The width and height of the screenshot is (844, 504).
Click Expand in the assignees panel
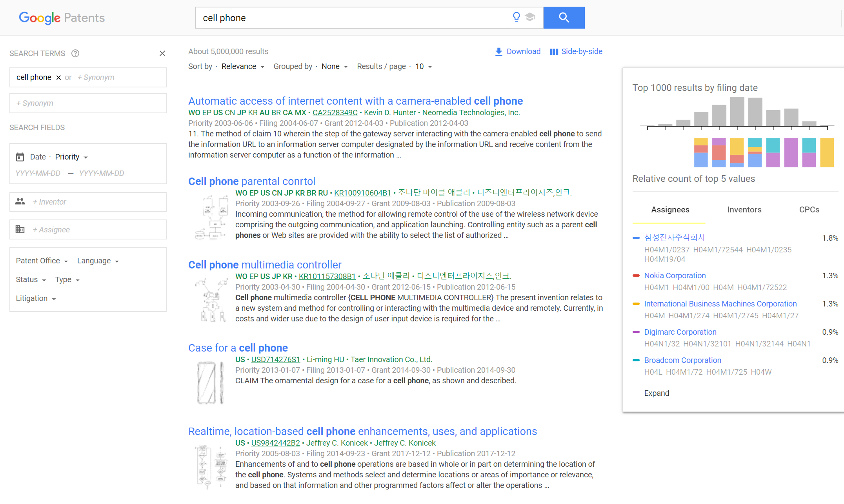point(657,393)
